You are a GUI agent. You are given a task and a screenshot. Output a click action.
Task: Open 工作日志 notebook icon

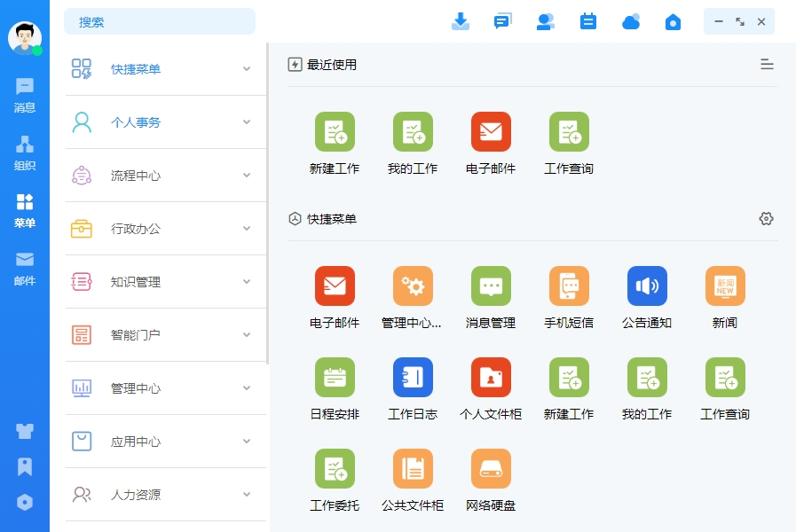pos(413,378)
